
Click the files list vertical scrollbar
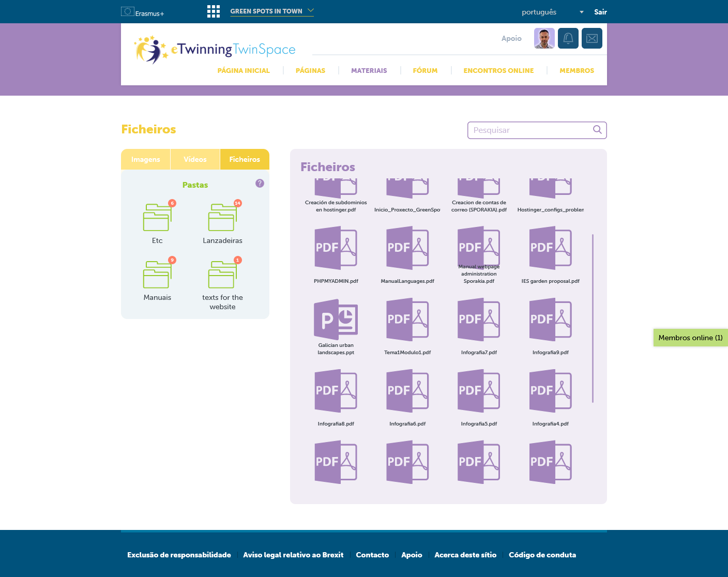[x=593, y=318]
